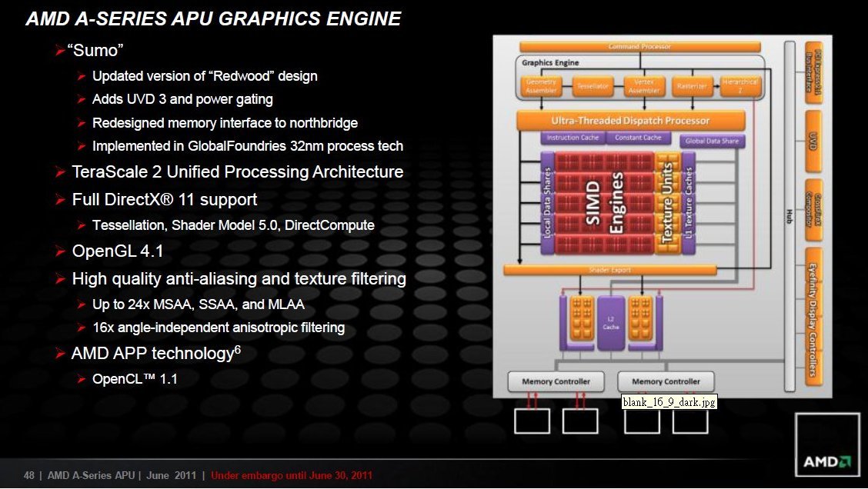This screenshot has width=868, height=489.
Task: Click the CrossFireX Compositor block
Action: 813,210
